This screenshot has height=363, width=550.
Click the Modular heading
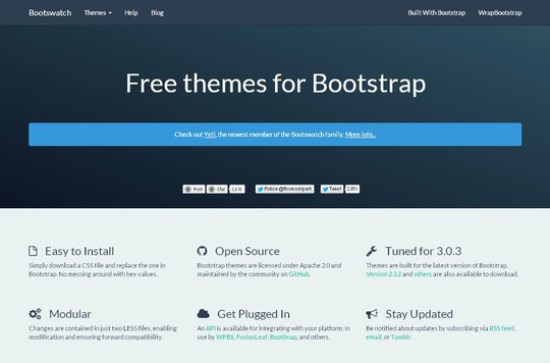70,314
